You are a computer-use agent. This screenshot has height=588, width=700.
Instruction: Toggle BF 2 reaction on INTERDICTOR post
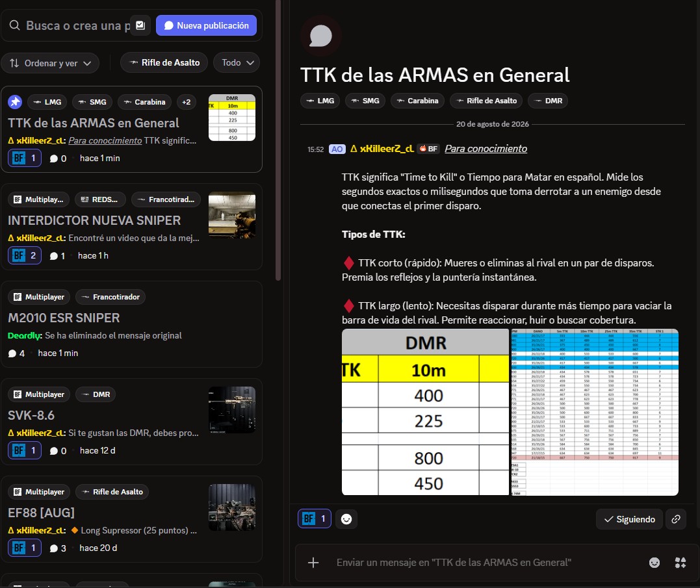[x=25, y=255]
